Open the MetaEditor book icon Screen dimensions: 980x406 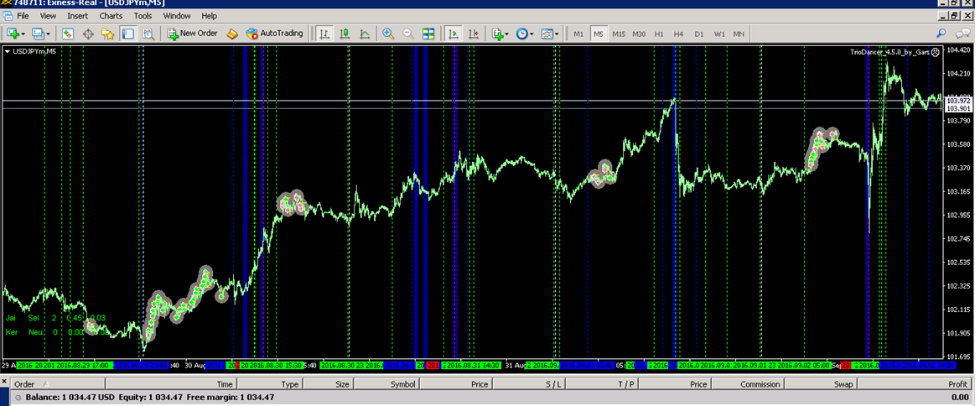[x=232, y=34]
